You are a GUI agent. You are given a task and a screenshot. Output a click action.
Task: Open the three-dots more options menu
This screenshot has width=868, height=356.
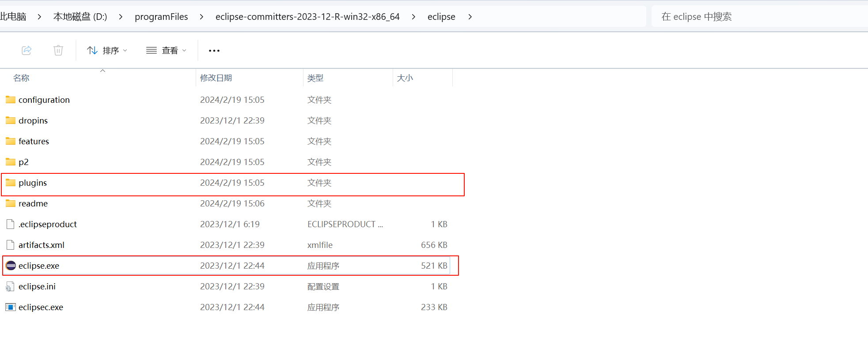214,51
